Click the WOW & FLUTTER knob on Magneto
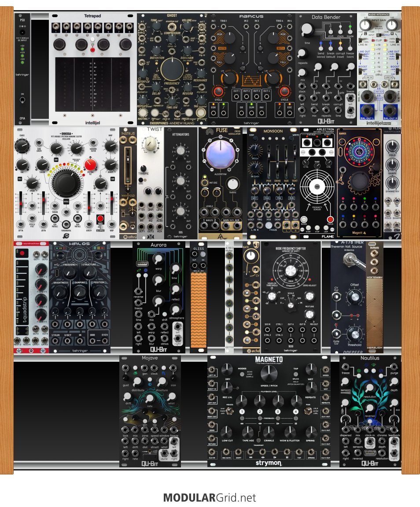Screen dimensions: 420x507 pos(290,432)
